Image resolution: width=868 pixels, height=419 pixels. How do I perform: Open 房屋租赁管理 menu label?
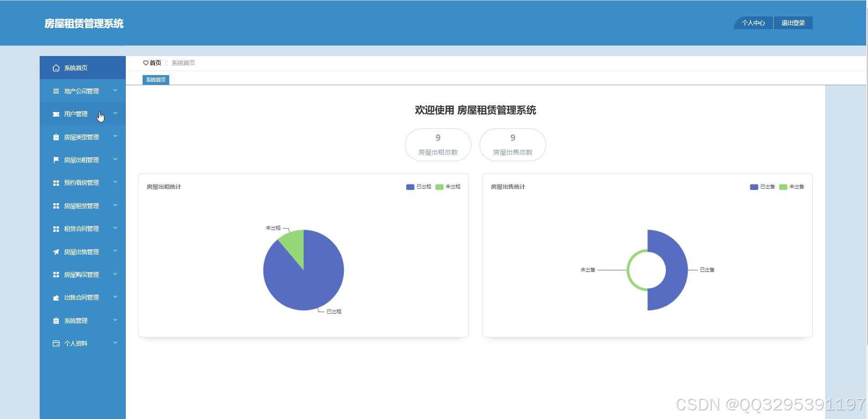(x=82, y=206)
